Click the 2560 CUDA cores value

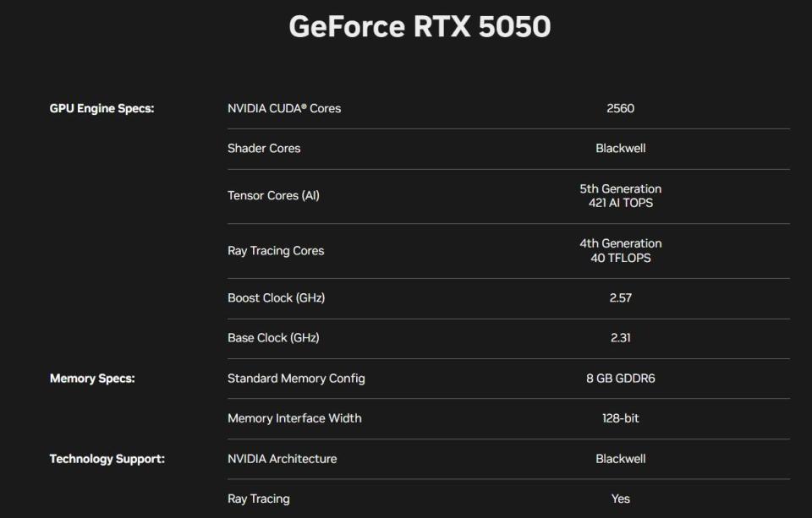[620, 109]
